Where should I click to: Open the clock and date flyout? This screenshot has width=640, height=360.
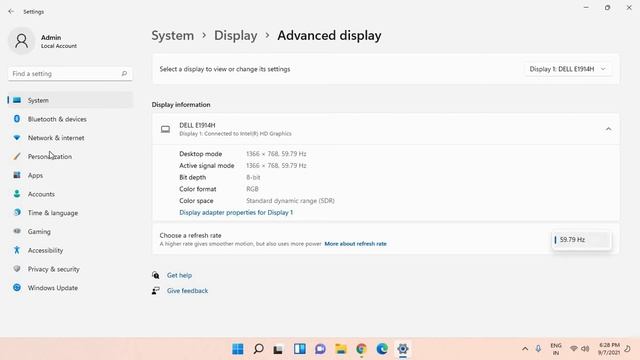pos(609,349)
